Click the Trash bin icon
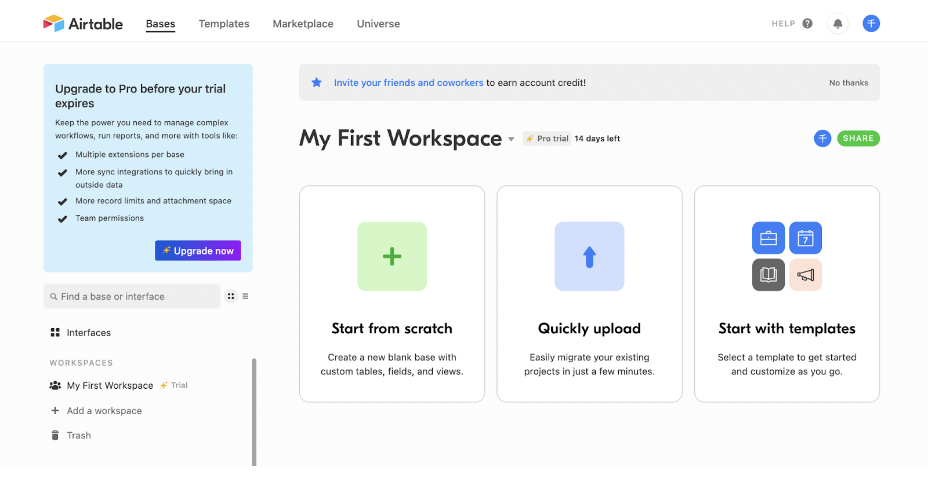Image resolution: width=930 pixels, height=484 pixels. click(x=55, y=435)
